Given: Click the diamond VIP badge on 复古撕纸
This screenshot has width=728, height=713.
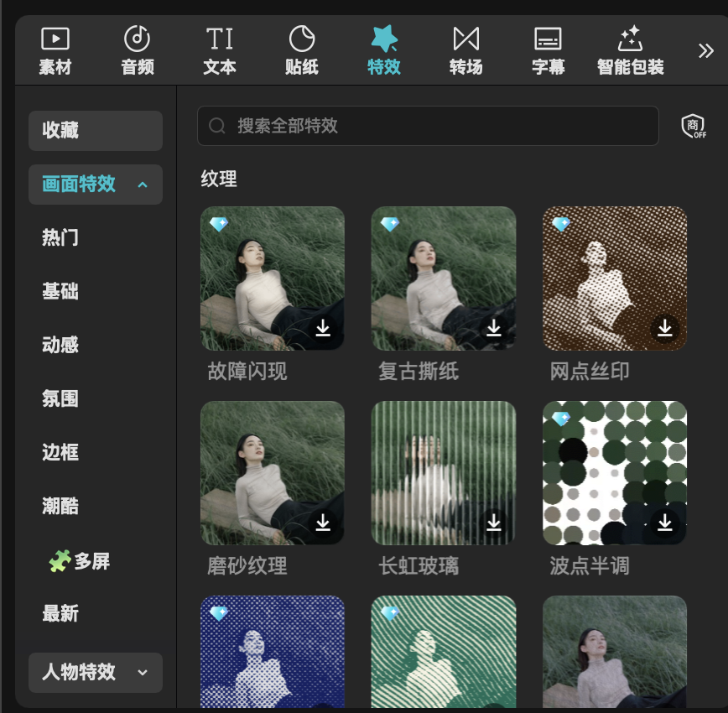Looking at the screenshot, I should click(390, 224).
